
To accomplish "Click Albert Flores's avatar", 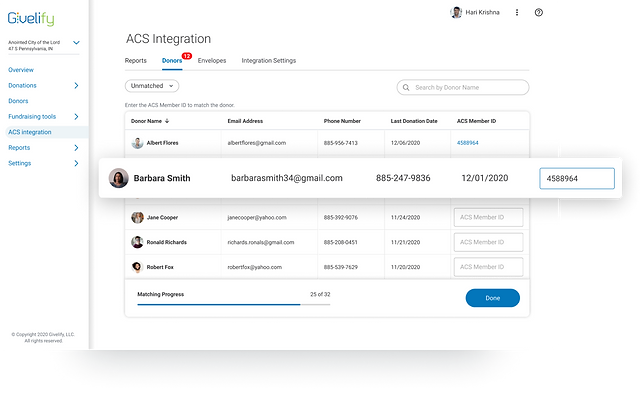I will pyautogui.click(x=137, y=143).
